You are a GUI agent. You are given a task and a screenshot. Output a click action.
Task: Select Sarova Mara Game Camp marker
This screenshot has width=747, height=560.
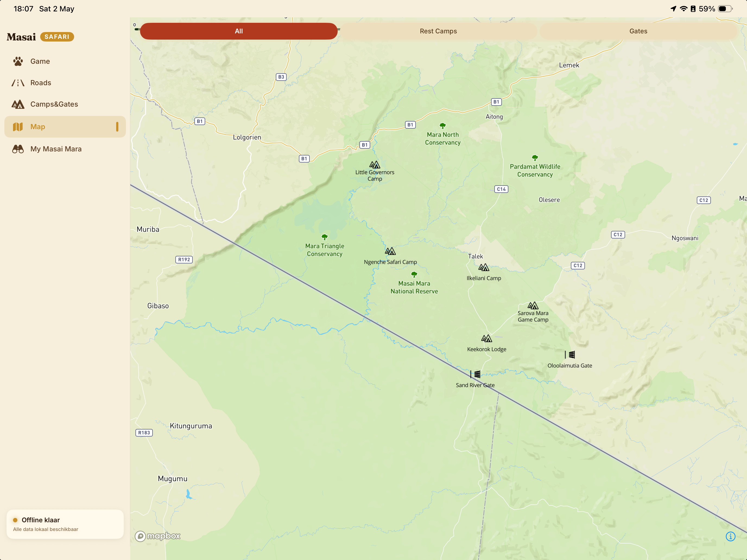click(x=533, y=306)
